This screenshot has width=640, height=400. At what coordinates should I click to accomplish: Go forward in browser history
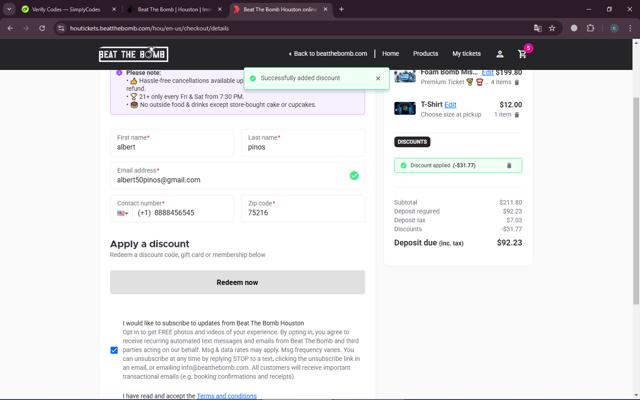tap(26, 28)
